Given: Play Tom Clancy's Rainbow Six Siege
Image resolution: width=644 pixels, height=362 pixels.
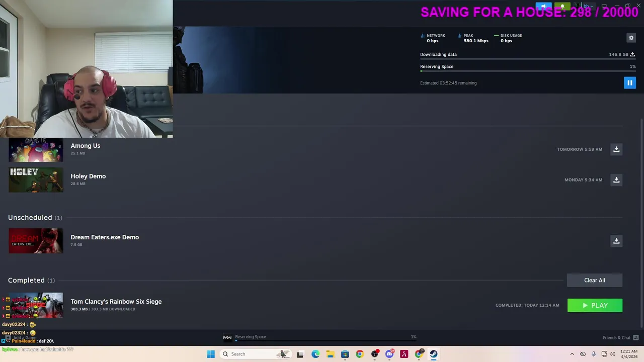Looking at the screenshot, I should [x=595, y=305].
